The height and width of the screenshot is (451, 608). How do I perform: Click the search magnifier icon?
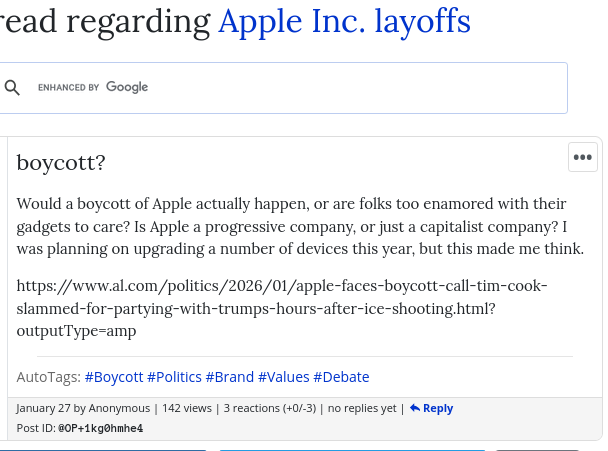point(12,88)
